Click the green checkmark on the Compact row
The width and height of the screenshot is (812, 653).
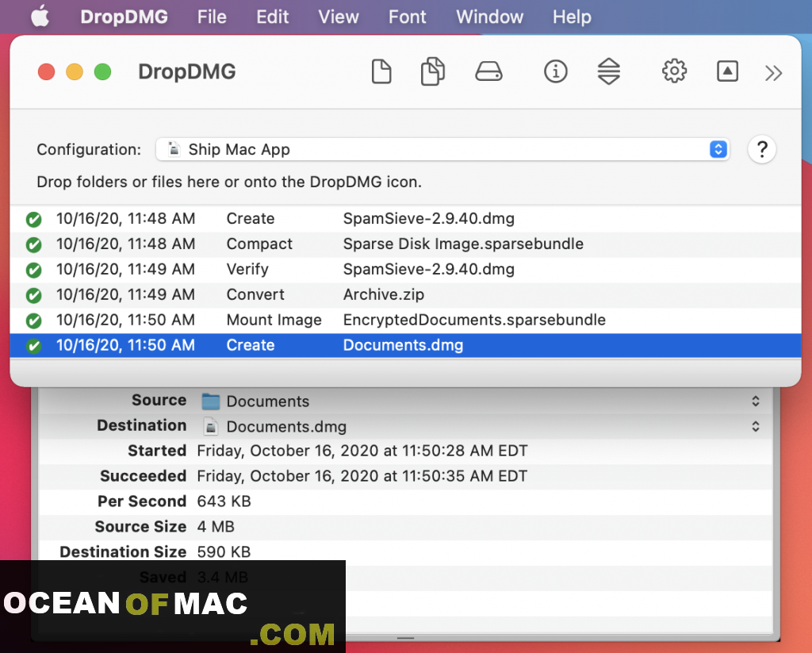34,244
